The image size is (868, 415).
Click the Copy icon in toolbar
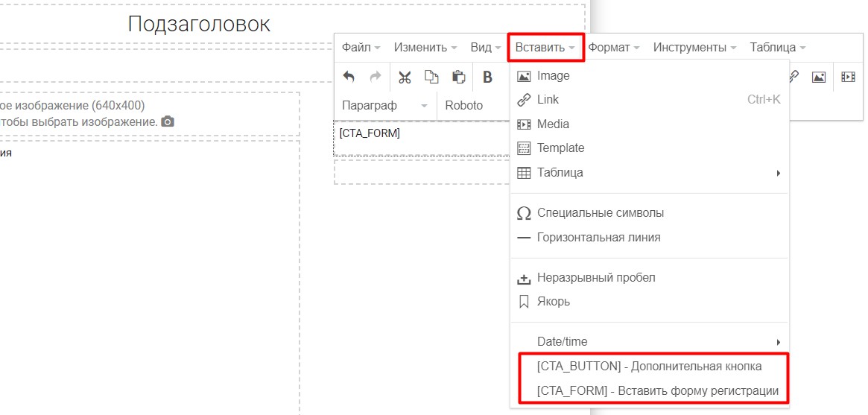(431, 77)
